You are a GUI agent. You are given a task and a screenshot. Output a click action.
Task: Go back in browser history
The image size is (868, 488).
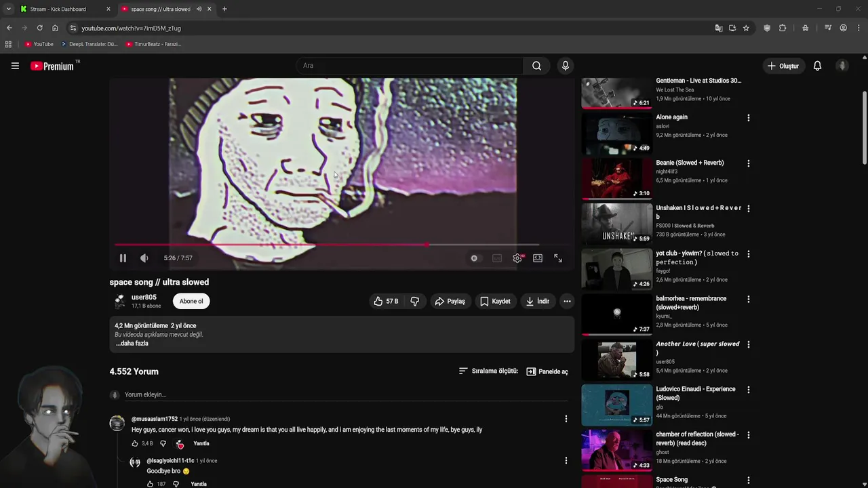pos(9,28)
